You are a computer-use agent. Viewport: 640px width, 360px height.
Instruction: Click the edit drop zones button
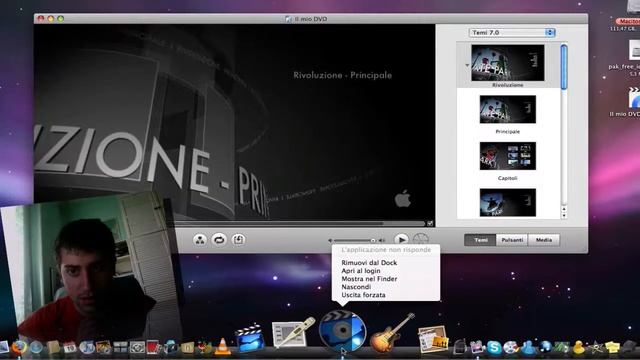tap(238, 240)
